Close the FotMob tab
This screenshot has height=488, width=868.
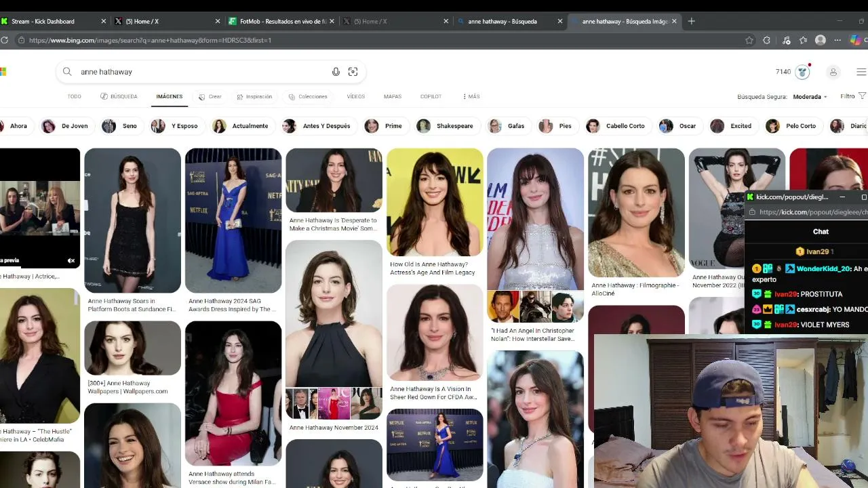click(332, 21)
